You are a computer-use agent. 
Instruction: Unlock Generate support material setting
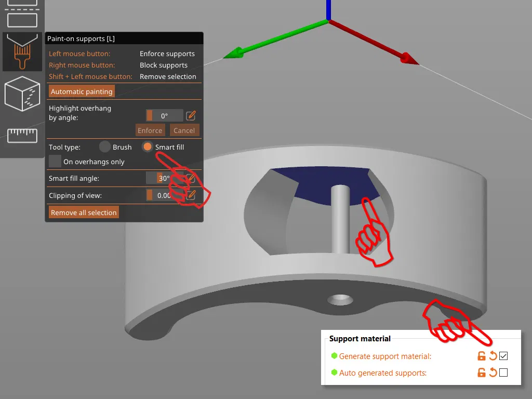pos(481,356)
